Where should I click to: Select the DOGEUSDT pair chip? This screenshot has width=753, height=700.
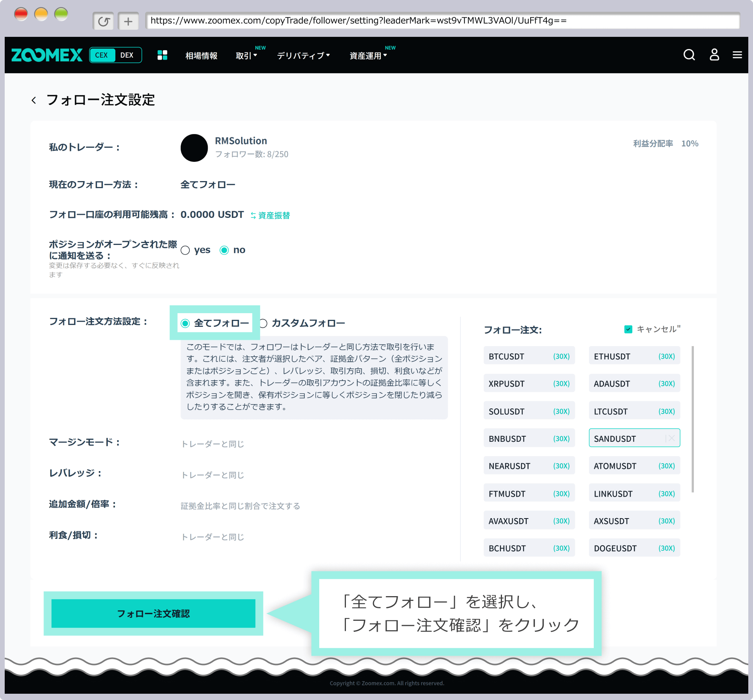634,548
